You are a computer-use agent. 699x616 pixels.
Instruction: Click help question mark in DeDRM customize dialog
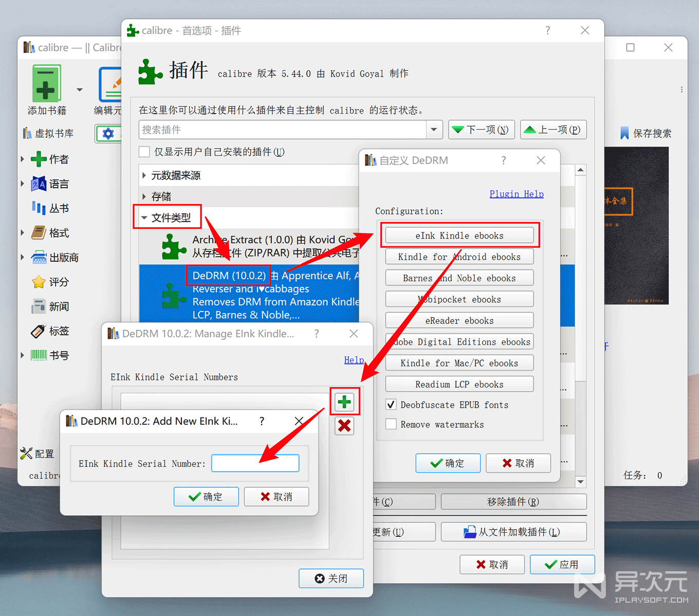point(504,160)
